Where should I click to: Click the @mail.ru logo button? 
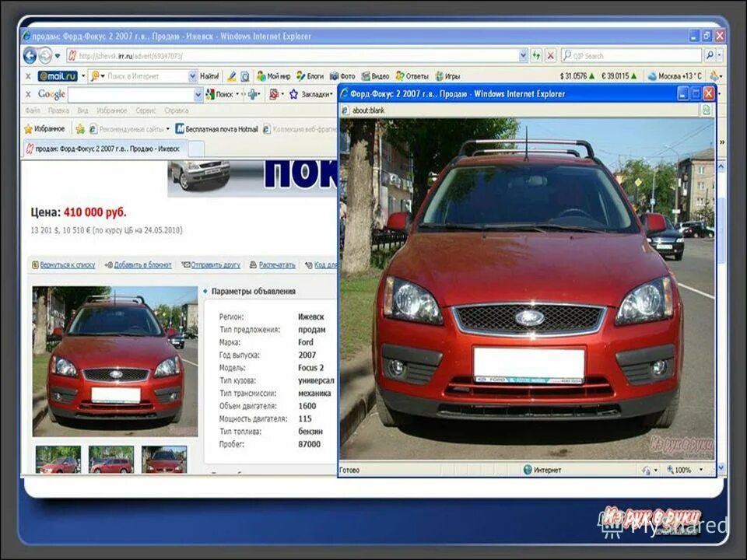click(58, 76)
